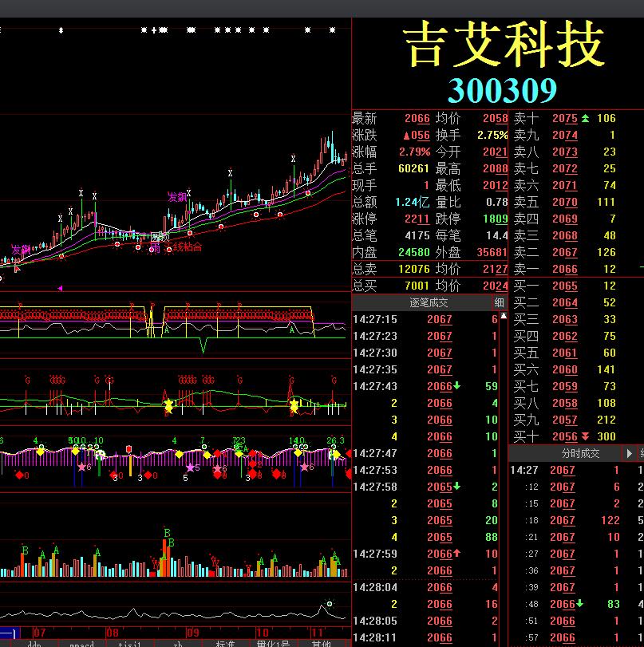Click the 跌停 price 1809
This screenshot has width=644, height=647.
click(x=496, y=219)
